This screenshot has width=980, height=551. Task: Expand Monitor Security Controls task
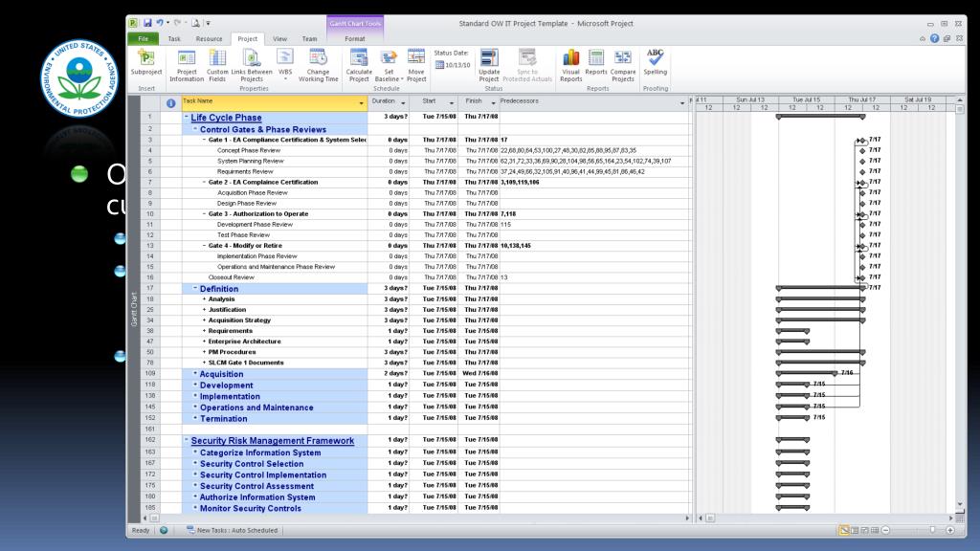point(195,507)
